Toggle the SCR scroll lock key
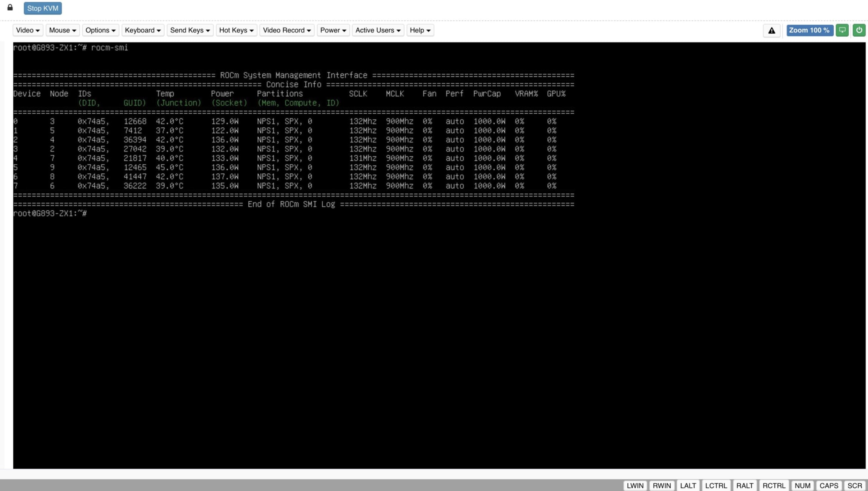This screenshot has height=491, width=868. (854, 485)
